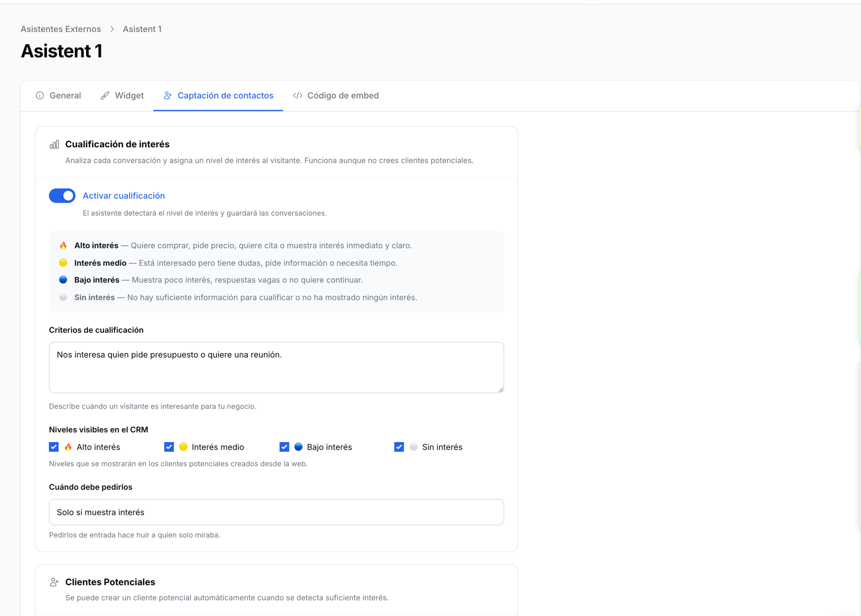Viewport: 861px width, 616px height.
Task: Go to Asistentes Externos breadcrumb
Action: coord(61,29)
